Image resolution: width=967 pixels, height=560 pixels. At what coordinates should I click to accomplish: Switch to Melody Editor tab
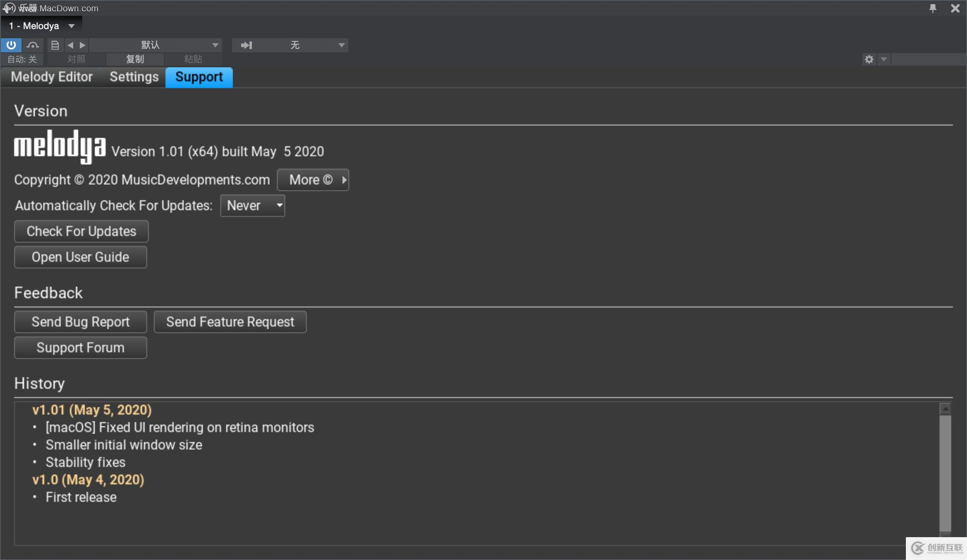point(52,77)
